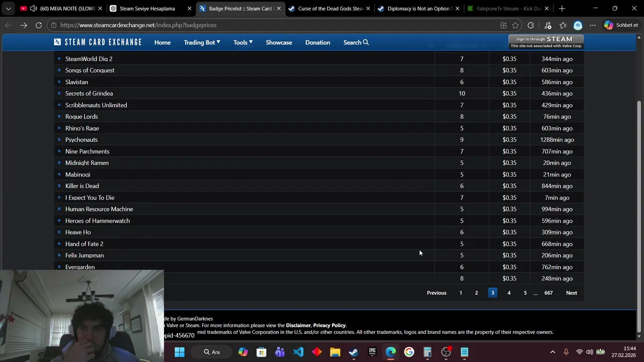Viewport: 644px width, 362px height.
Task: Open the browser Extensions puzzle icon
Action: click(x=530, y=25)
